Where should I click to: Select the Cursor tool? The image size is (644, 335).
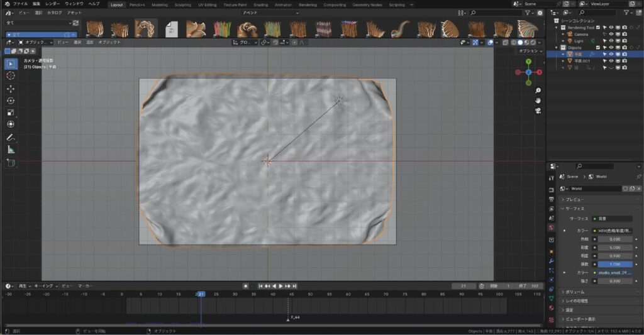(11, 76)
